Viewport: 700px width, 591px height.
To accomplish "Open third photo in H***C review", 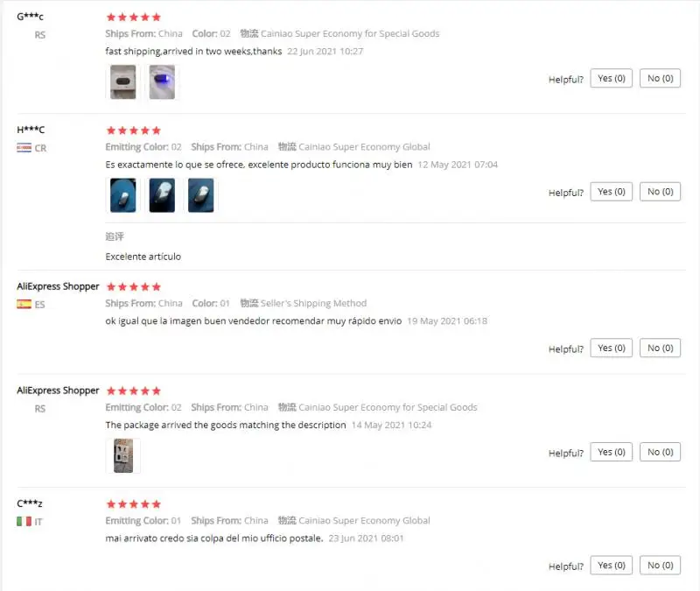I will 201,195.
